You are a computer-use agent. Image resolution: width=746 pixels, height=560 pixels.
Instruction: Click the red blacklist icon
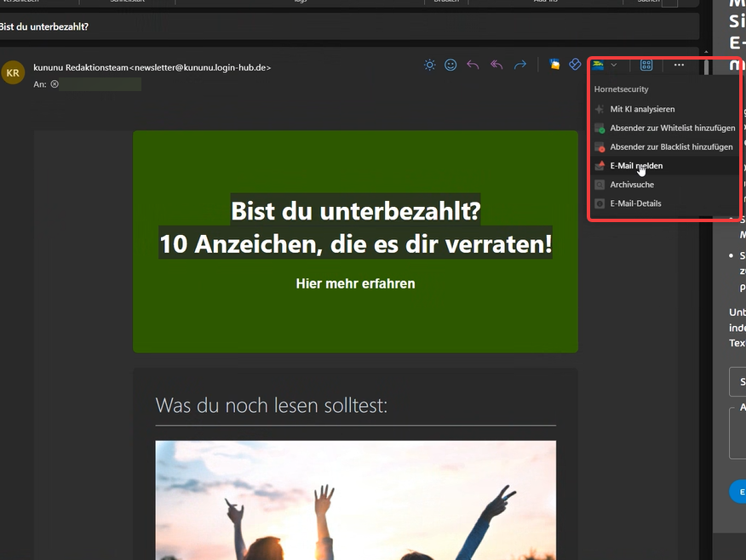click(600, 147)
